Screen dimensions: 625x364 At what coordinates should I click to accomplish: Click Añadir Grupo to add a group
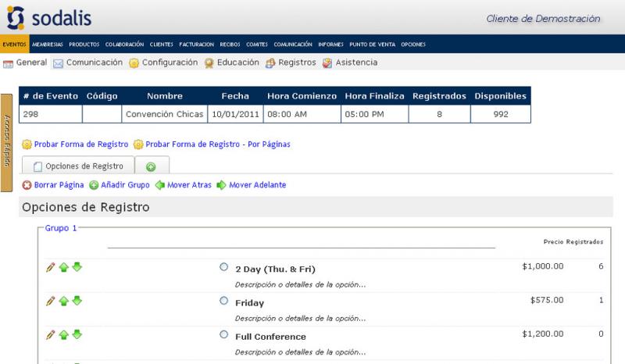(x=119, y=185)
